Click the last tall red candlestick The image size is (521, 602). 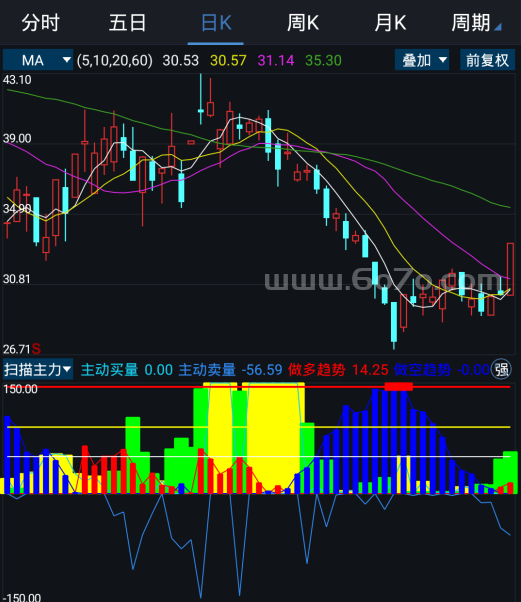click(510, 269)
